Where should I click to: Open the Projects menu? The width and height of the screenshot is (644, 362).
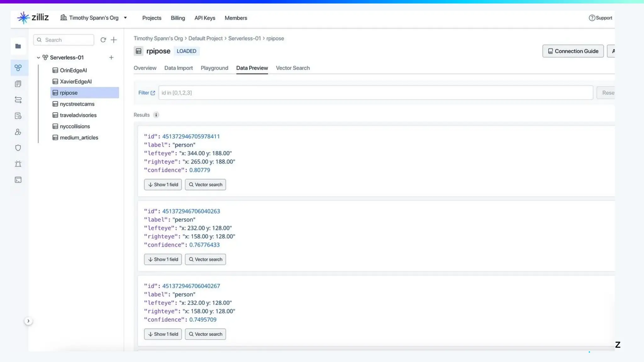(x=152, y=18)
